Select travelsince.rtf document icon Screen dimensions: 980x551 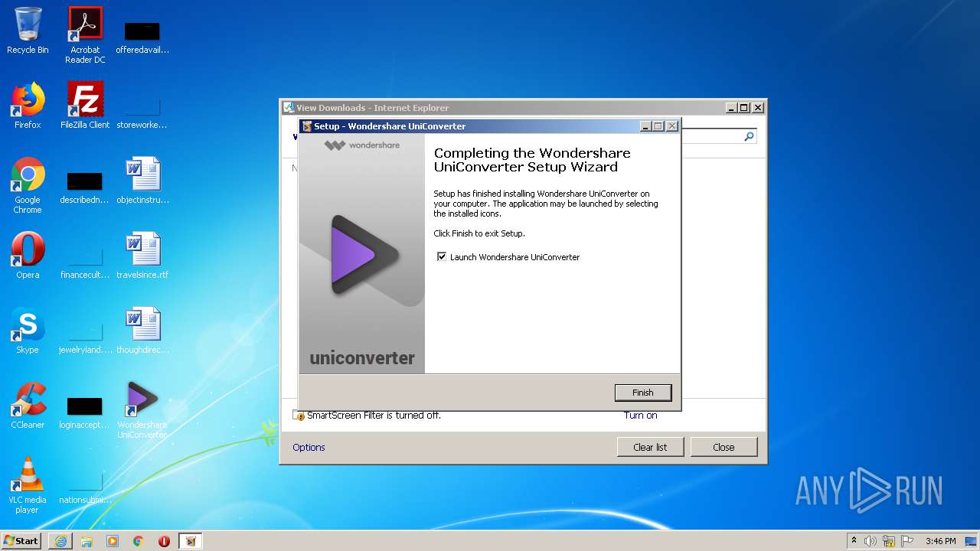142,256
